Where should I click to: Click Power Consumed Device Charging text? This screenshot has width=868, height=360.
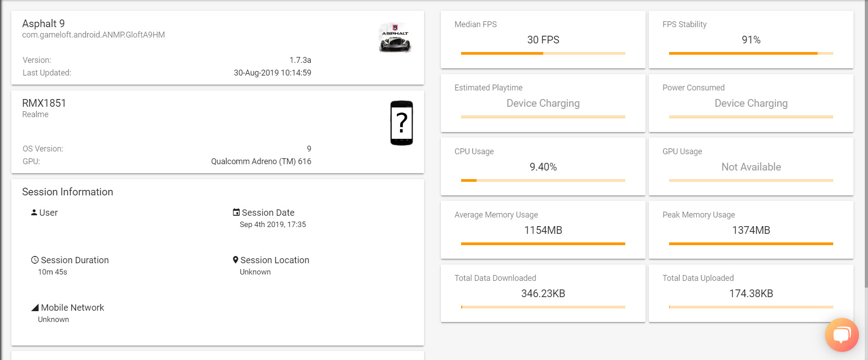click(751, 103)
